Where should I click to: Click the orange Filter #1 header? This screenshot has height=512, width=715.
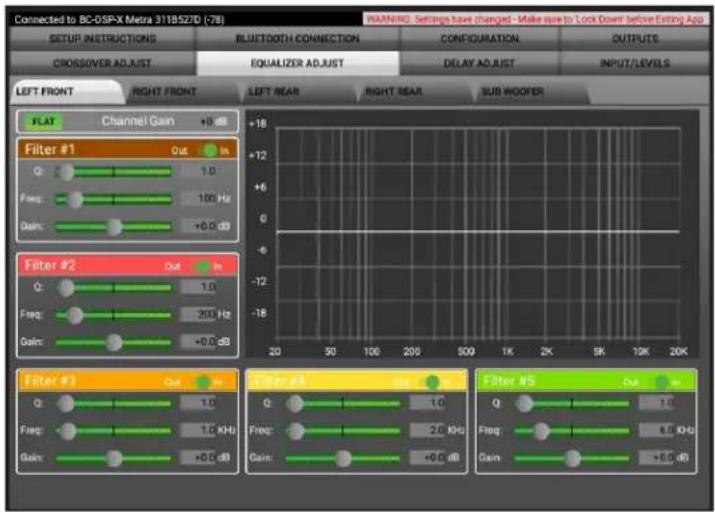click(127, 150)
